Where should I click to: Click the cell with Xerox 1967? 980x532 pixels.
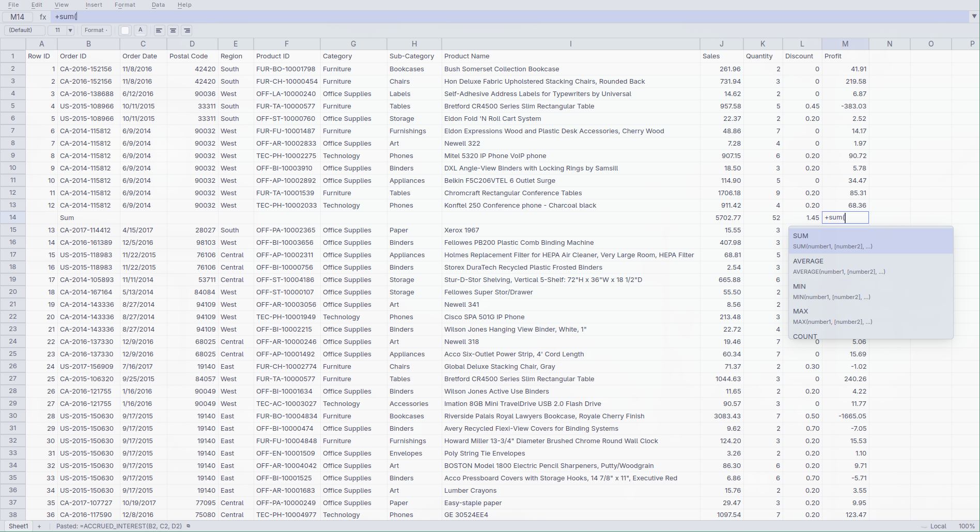click(x=570, y=230)
